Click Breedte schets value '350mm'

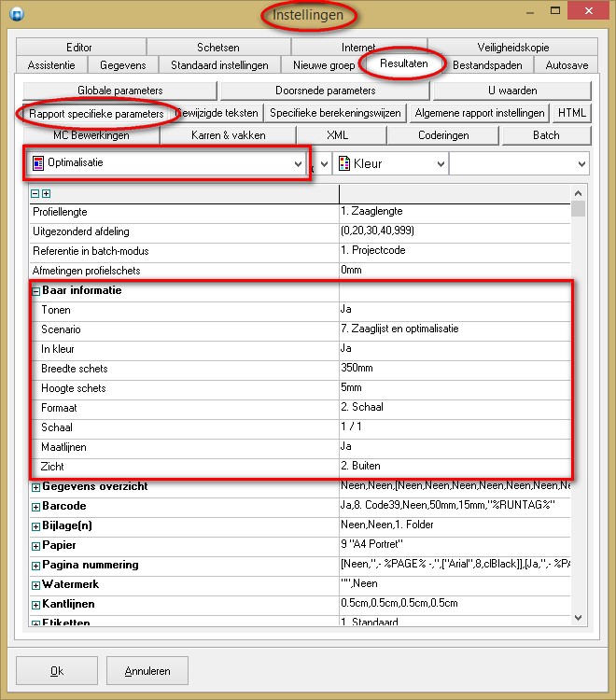(x=357, y=368)
